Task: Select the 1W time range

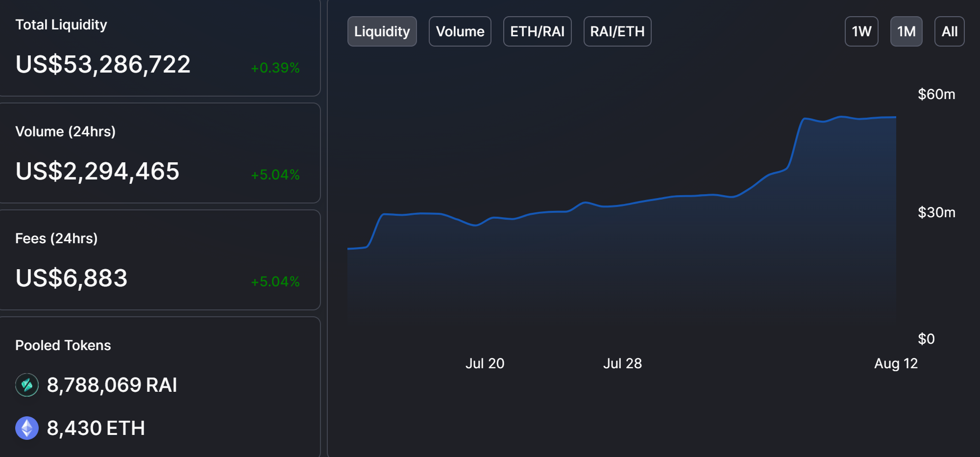Action: 862,31
